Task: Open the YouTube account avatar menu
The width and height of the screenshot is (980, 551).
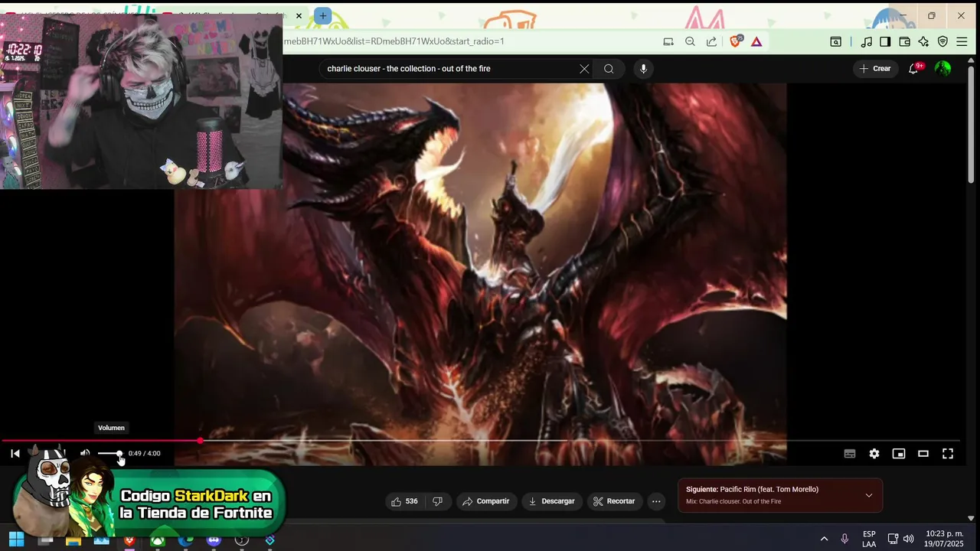Action: click(943, 69)
